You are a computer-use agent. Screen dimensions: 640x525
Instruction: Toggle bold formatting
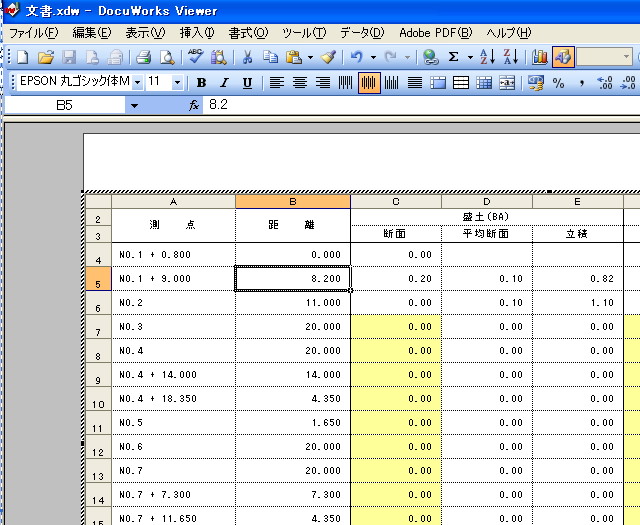point(201,83)
